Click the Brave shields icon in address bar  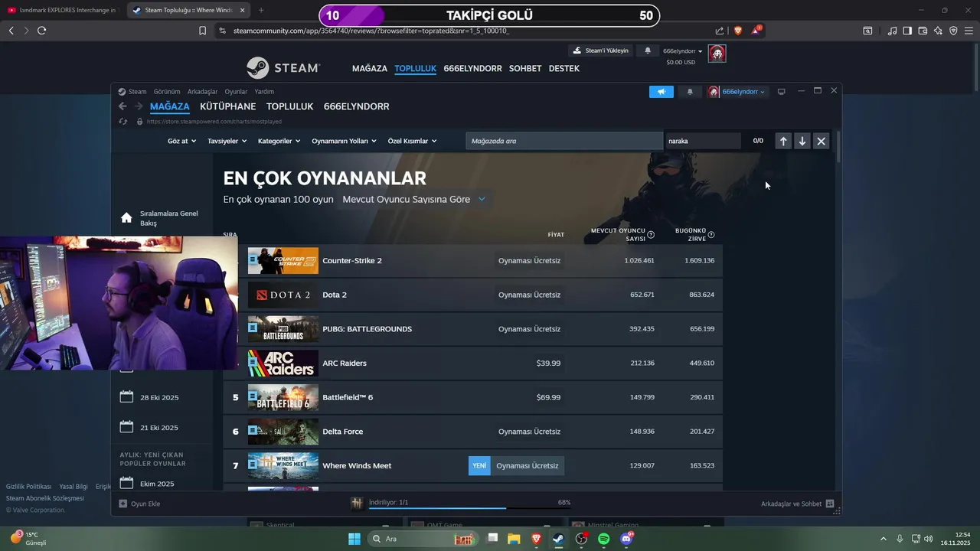(x=737, y=31)
